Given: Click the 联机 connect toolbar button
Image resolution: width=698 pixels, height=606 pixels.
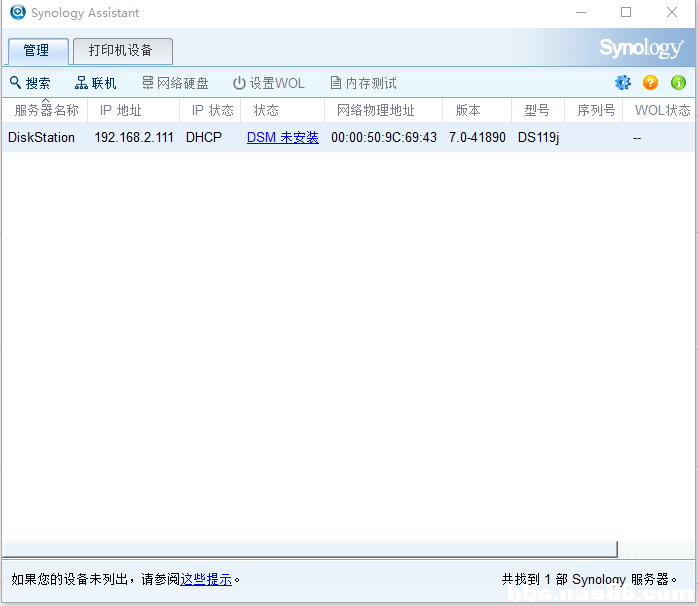Looking at the screenshot, I should [95, 83].
